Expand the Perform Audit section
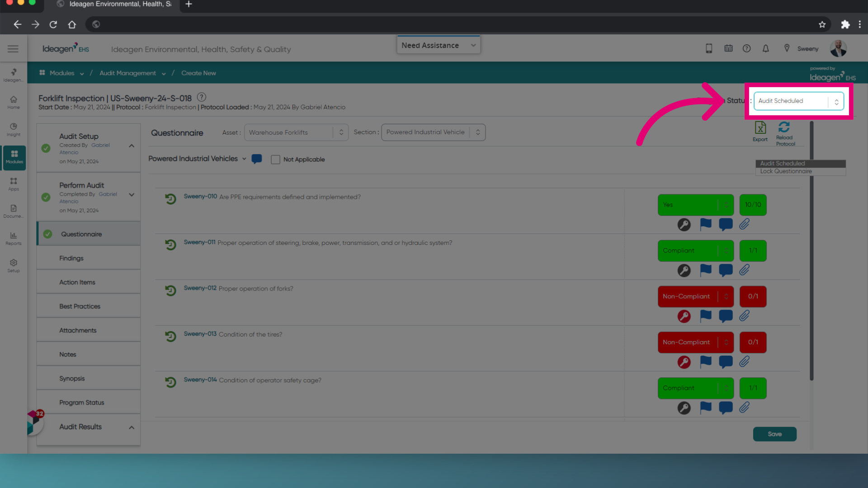Viewport: 868px width, 488px height. [x=132, y=195]
